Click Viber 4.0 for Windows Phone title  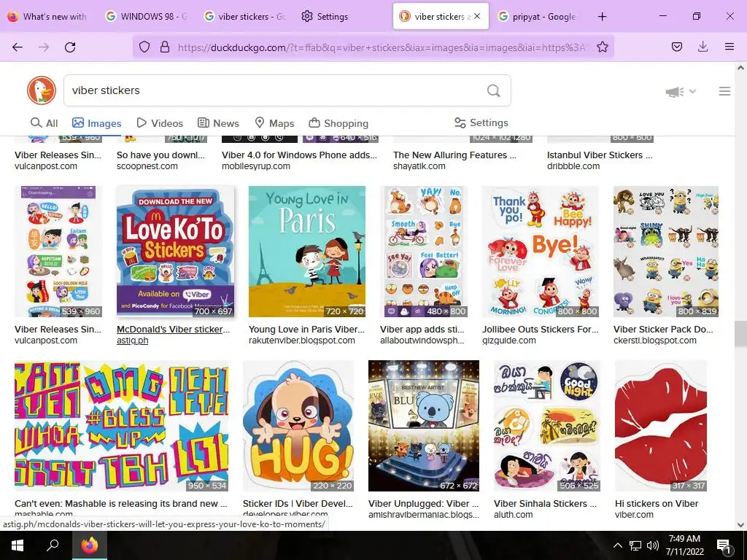pyautogui.click(x=299, y=155)
